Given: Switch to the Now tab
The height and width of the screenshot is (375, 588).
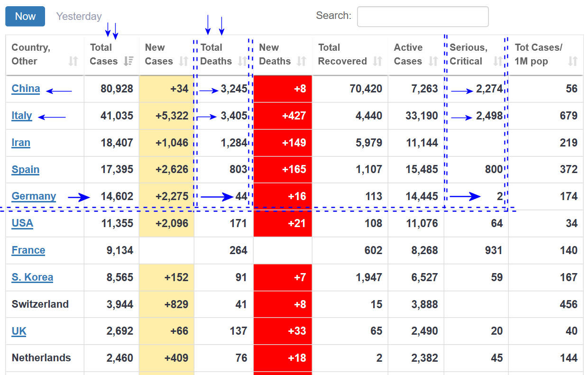Looking at the screenshot, I should (x=25, y=16).
